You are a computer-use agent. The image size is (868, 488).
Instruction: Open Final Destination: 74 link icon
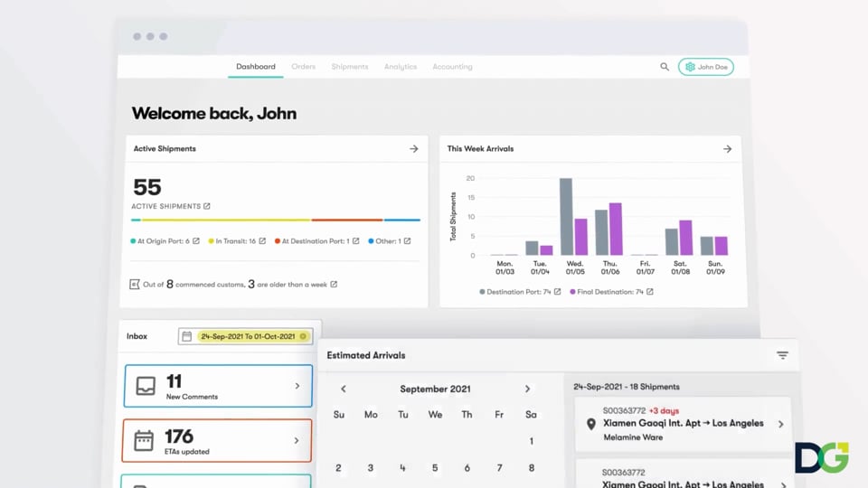pos(650,292)
